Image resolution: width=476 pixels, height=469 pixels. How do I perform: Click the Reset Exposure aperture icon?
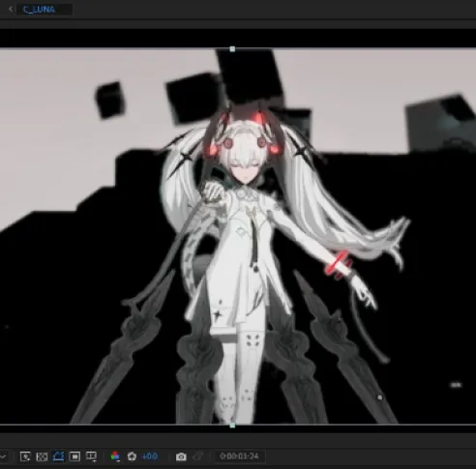tap(132, 456)
